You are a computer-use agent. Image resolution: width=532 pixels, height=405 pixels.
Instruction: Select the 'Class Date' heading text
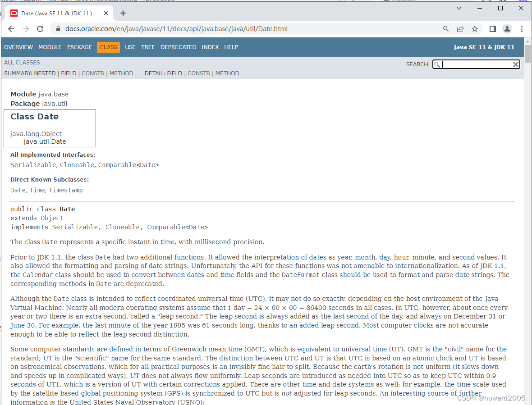35,117
